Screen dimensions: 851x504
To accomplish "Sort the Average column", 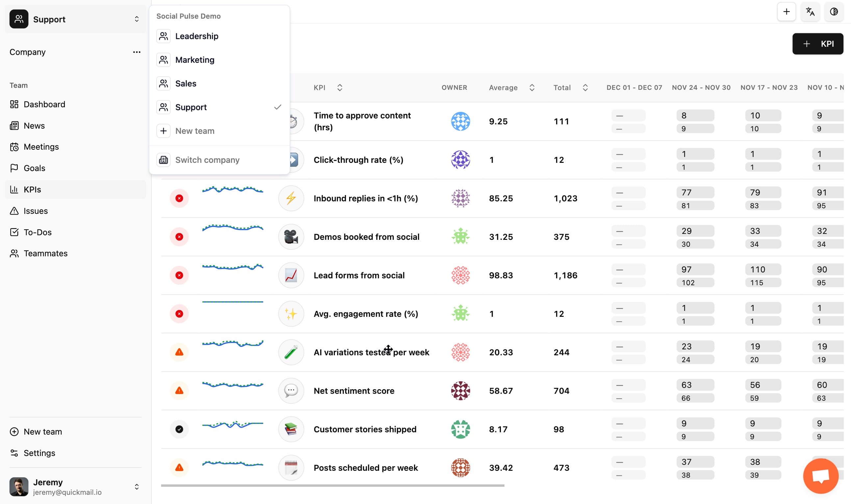I will (x=532, y=87).
